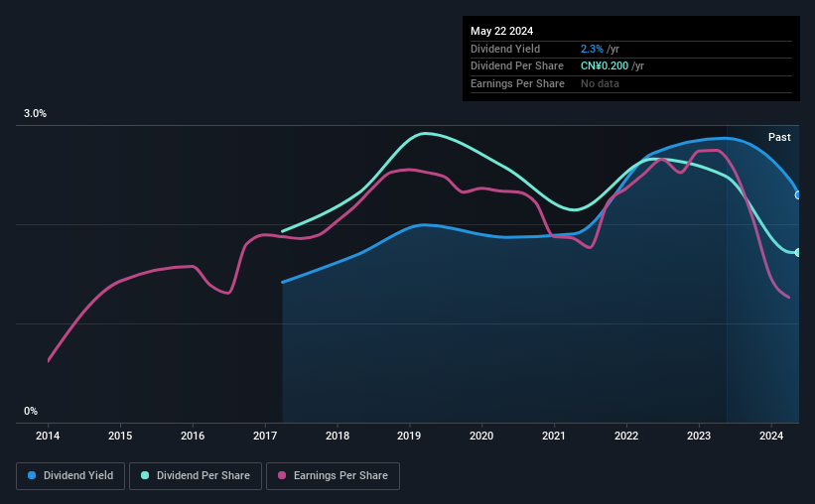The image size is (815, 504).
Task: Click the 2019 x-axis year label
Action: (409, 436)
